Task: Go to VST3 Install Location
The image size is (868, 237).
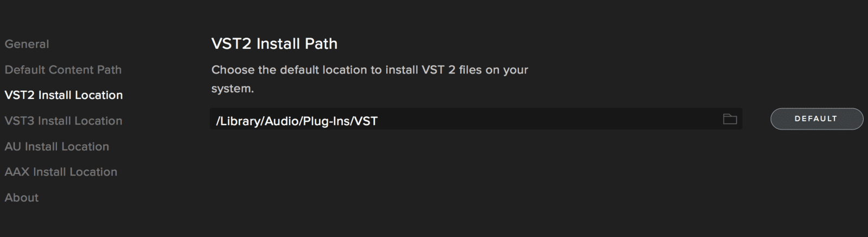Action: [x=63, y=121]
